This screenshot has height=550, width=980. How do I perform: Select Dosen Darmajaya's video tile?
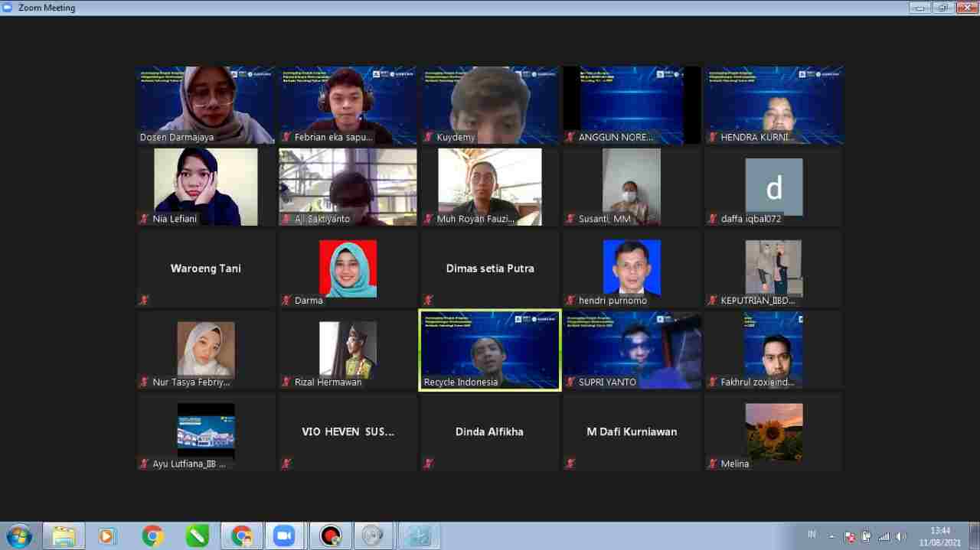pyautogui.click(x=206, y=105)
